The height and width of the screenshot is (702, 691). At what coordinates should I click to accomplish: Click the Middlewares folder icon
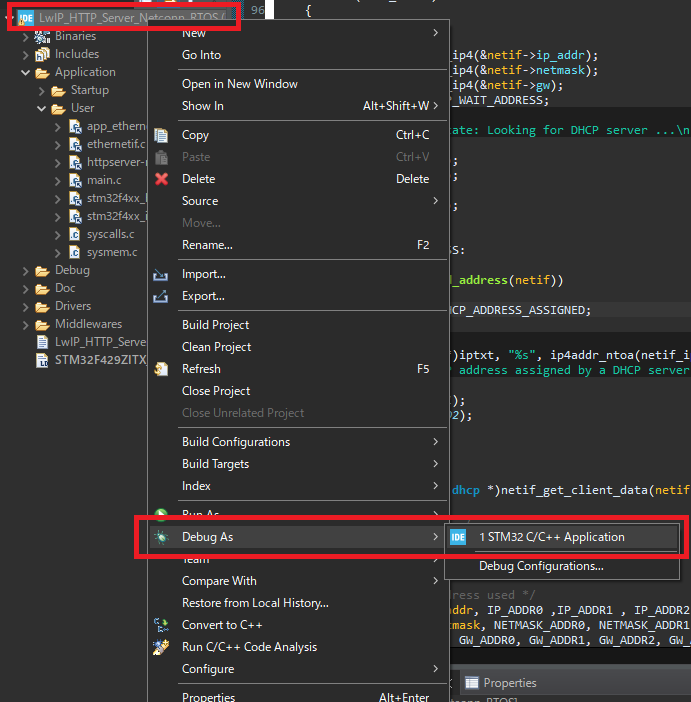point(42,325)
